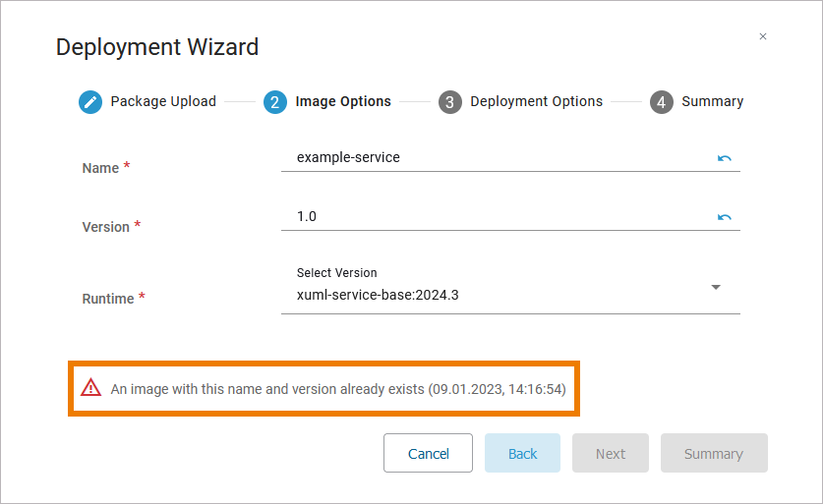
Task: Click the red warning triangle icon
Action: coord(91,388)
